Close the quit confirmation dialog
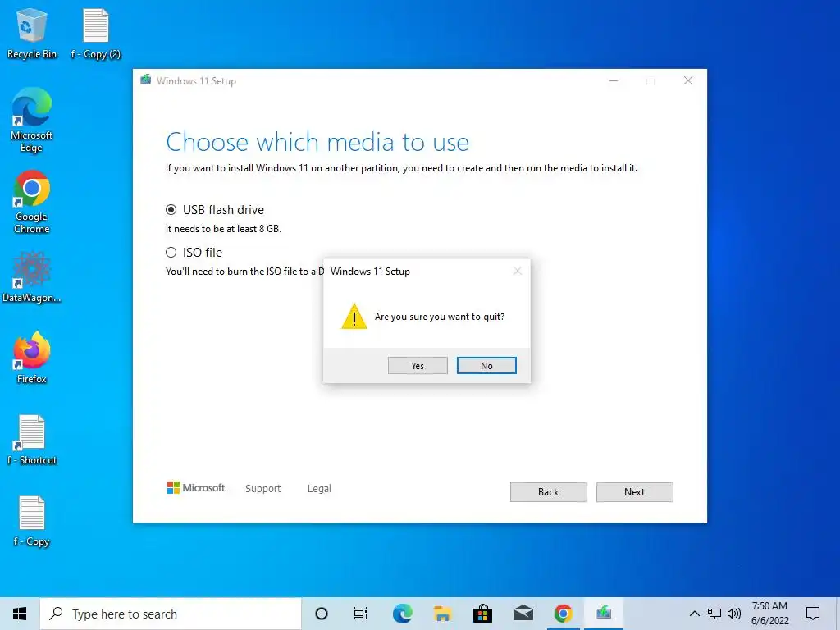The width and height of the screenshot is (840, 630). [x=517, y=271]
